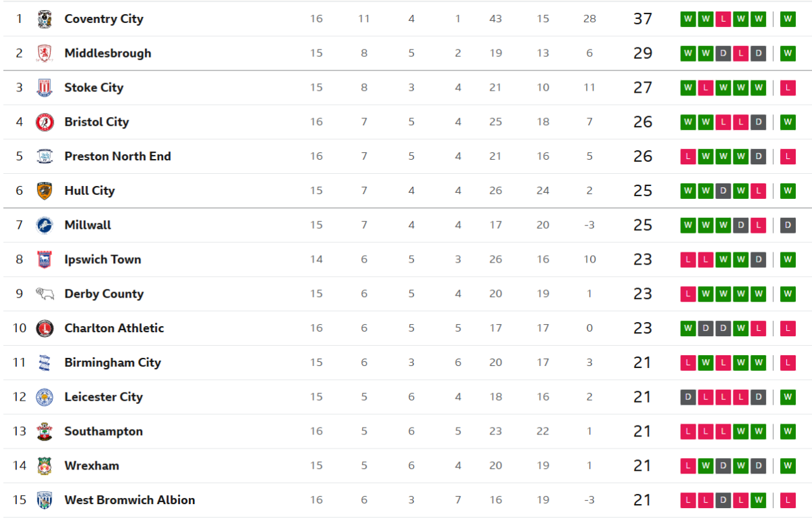Open the Birmingham City team link

coord(112,363)
